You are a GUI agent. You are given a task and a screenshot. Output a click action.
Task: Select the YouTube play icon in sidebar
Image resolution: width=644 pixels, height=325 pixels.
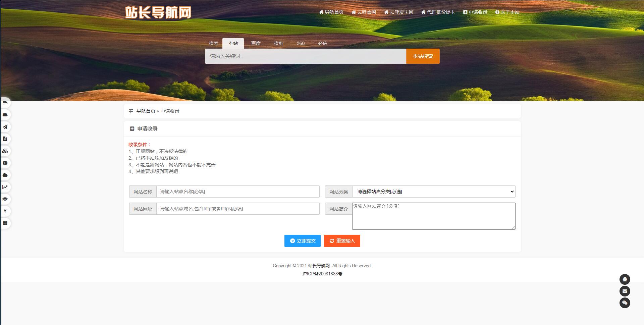(5, 163)
